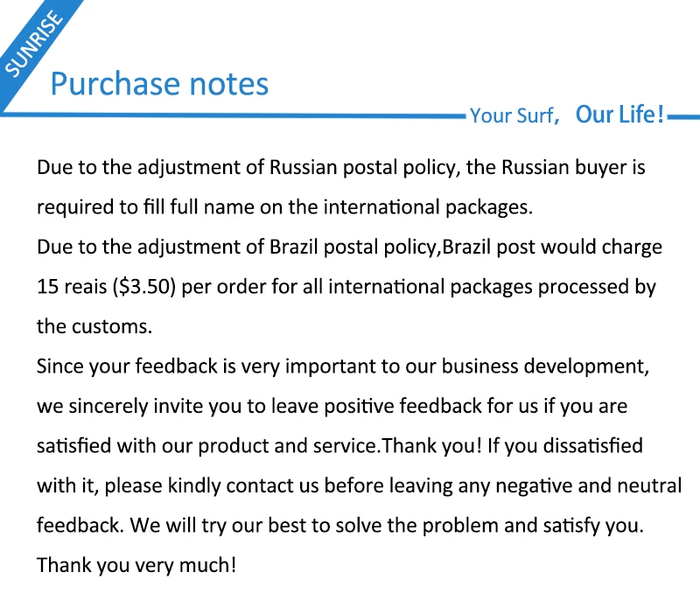The width and height of the screenshot is (700, 593).
Task: Click the Your Surf slogan text
Action: [514, 115]
